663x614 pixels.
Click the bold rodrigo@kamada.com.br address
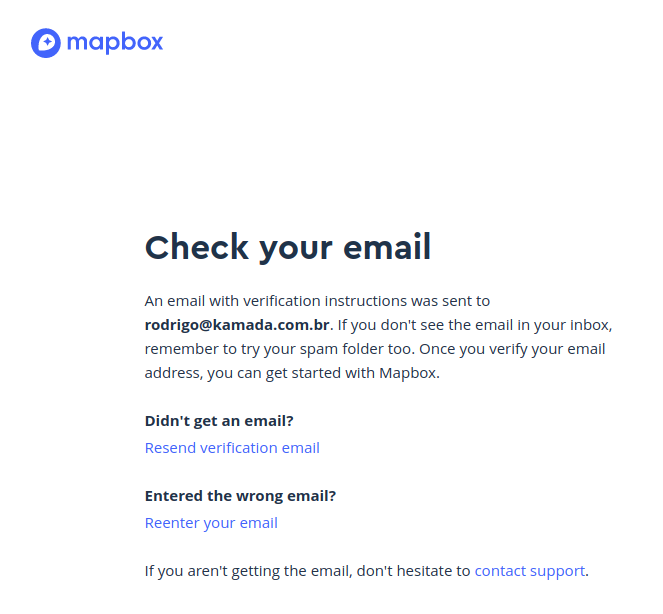(x=237, y=325)
